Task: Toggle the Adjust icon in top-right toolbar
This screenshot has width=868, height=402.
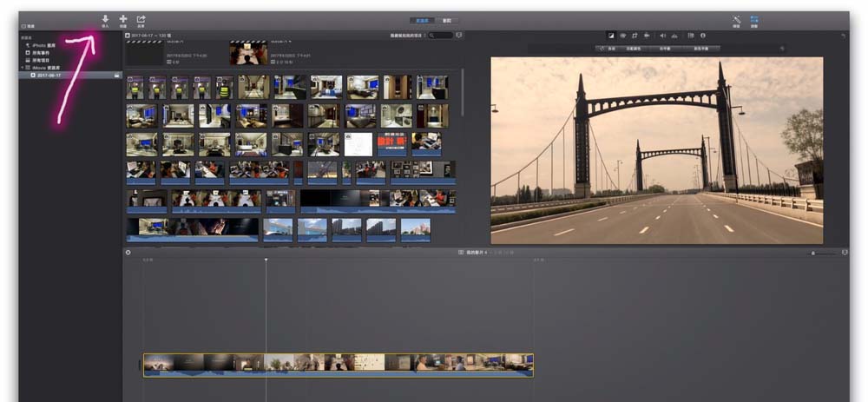Action: click(x=754, y=20)
